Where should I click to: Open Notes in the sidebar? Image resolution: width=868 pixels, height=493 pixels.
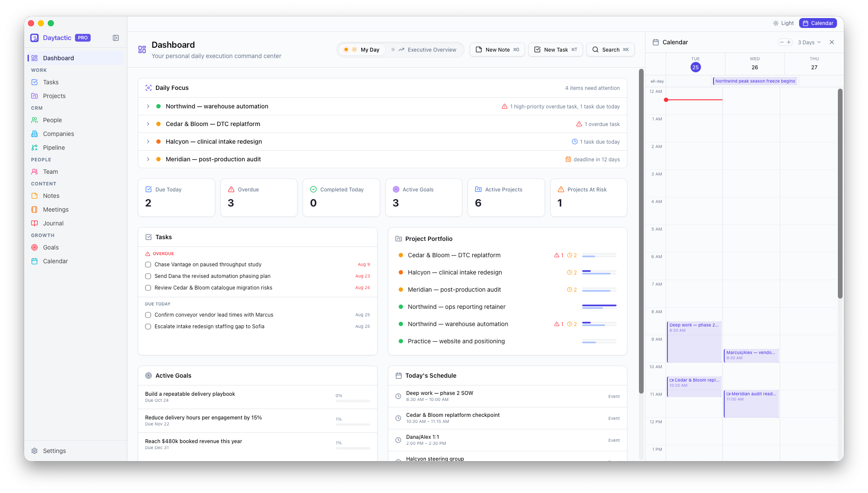75,196
